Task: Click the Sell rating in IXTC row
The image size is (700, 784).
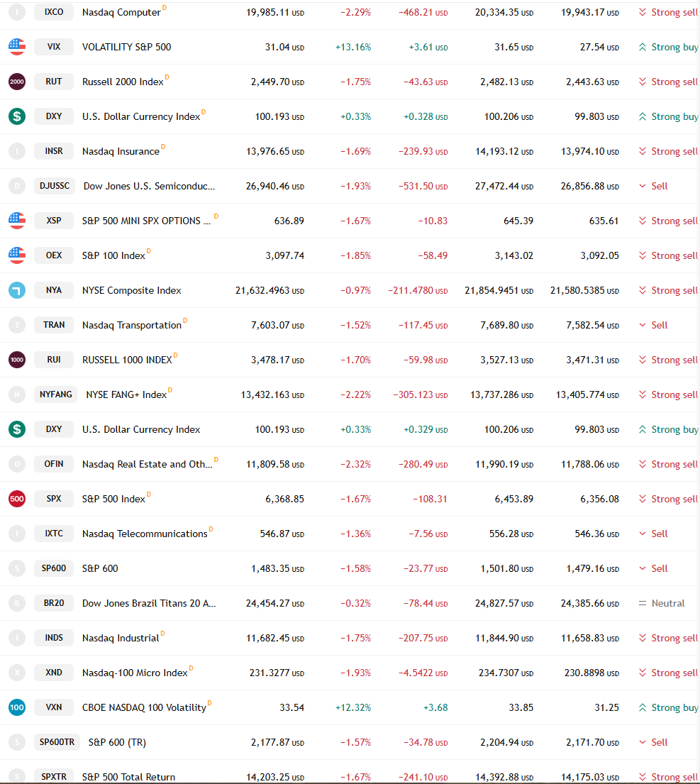Action: [x=653, y=534]
